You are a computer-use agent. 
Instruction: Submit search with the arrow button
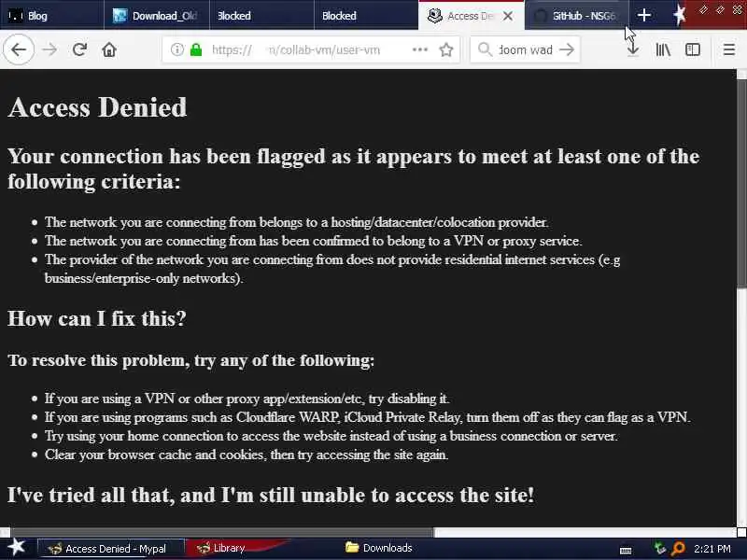tap(567, 49)
